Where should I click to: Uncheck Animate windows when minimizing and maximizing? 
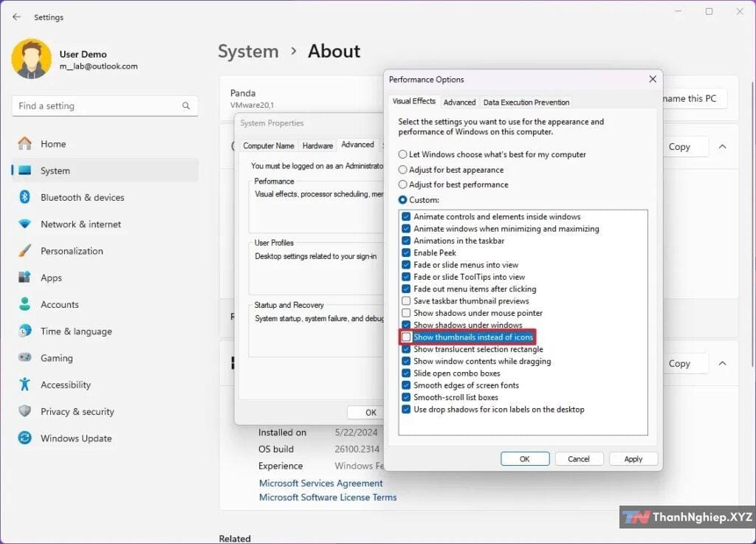(406, 229)
